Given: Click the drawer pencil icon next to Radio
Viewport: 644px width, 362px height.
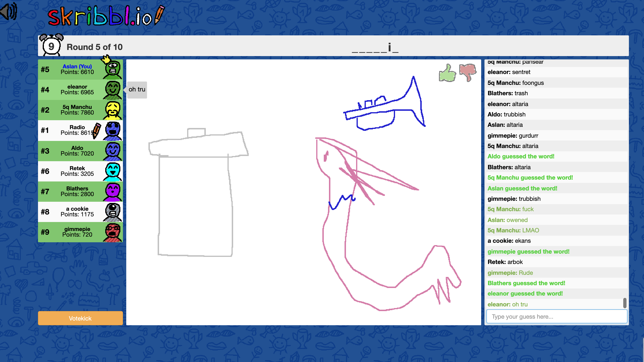Looking at the screenshot, I should pos(97,130).
